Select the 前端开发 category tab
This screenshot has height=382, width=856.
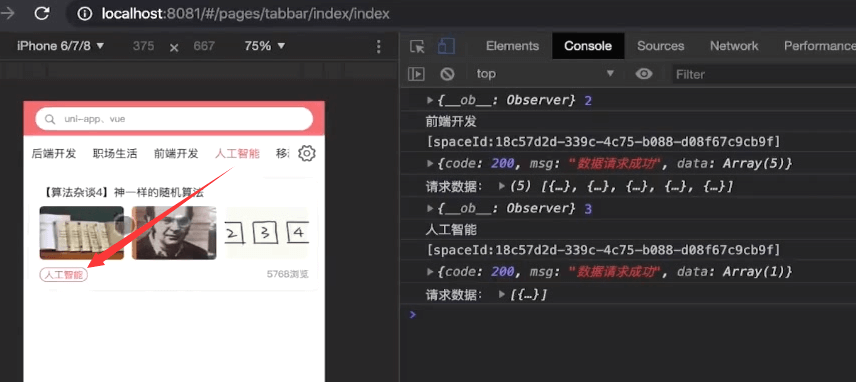point(176,154)
